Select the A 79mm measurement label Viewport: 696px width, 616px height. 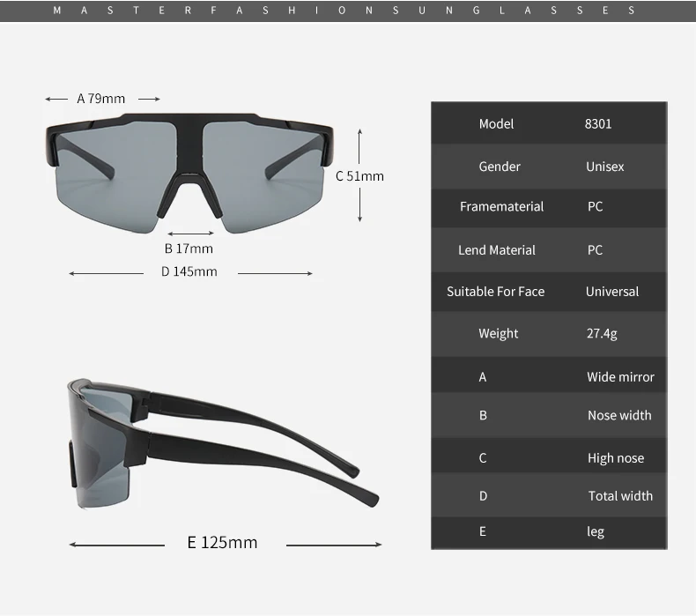pyautogui.click(x=101, y=99)
